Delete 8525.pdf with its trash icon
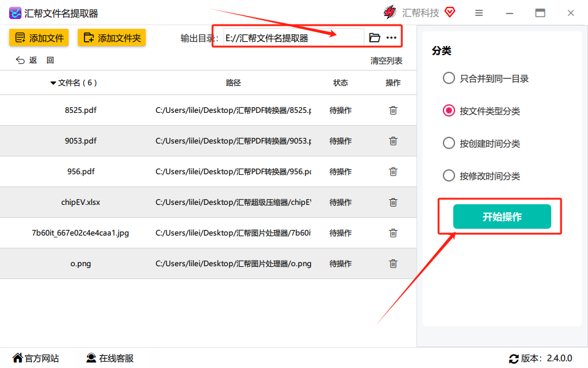 pos(393,110)
